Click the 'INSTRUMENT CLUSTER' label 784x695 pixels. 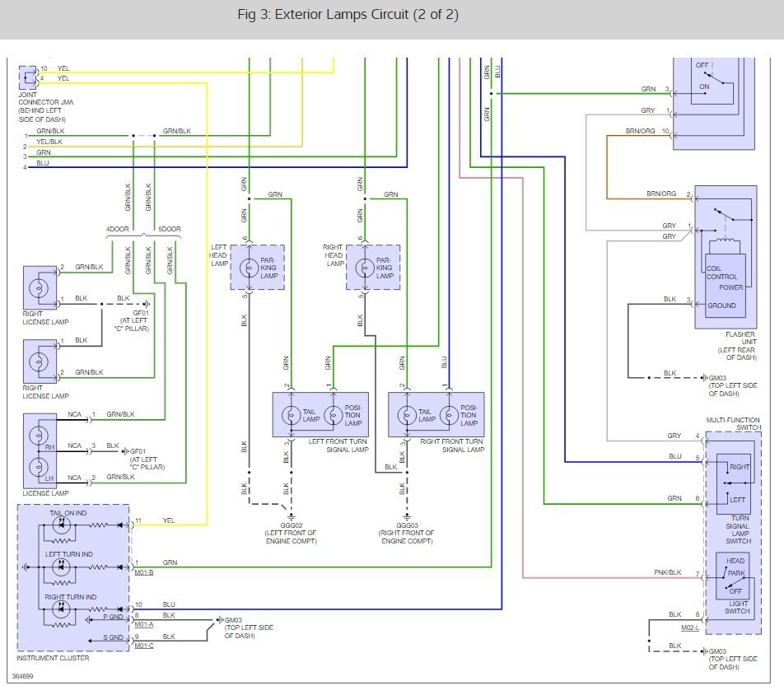click(x=53, y=658)
